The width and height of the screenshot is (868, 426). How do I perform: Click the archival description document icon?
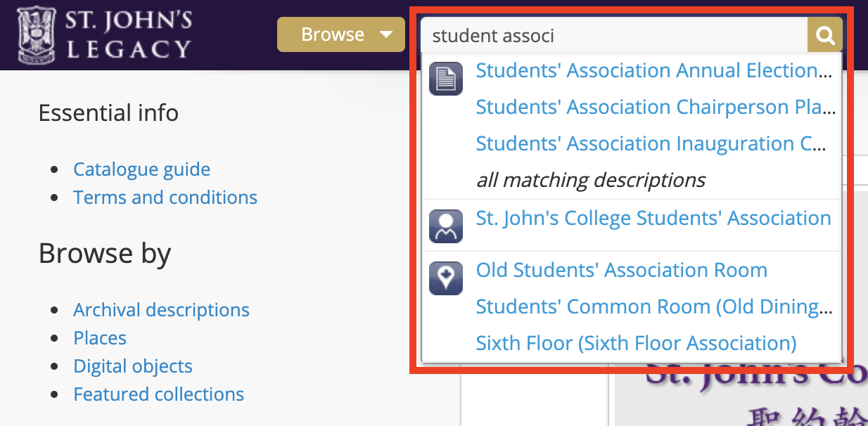[x=445, y=79]
